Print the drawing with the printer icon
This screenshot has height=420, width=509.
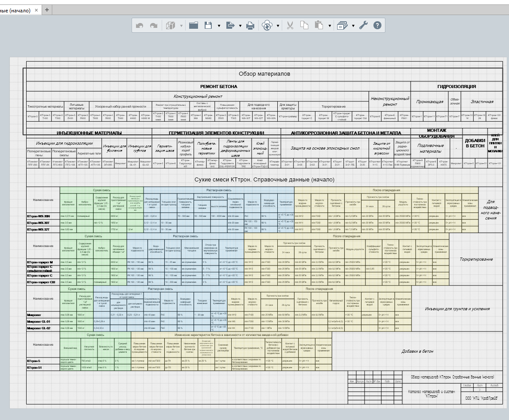250,26
